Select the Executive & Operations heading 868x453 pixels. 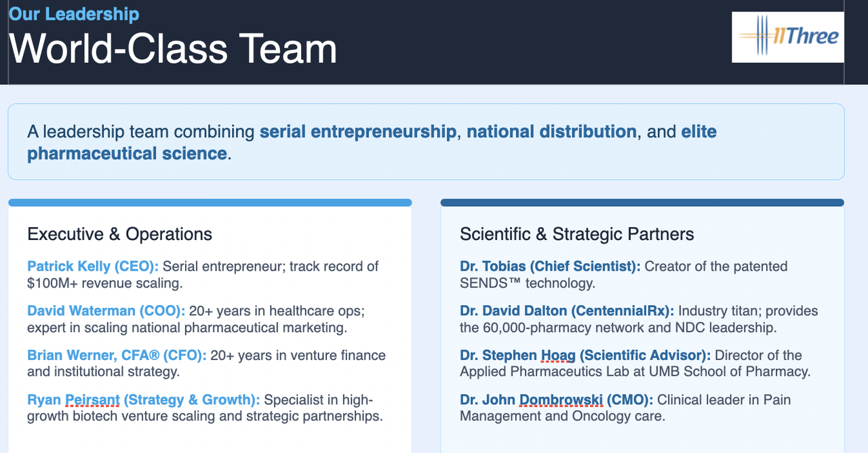pos(119,235)
